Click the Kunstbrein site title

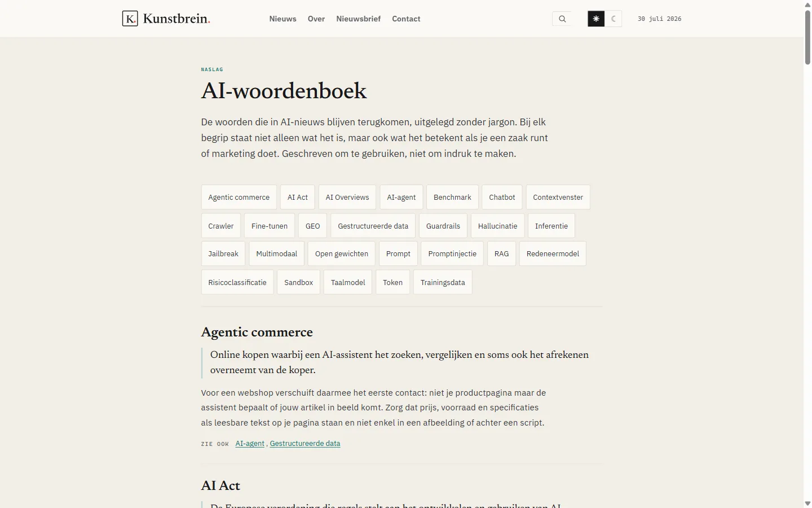pos(176,19)
